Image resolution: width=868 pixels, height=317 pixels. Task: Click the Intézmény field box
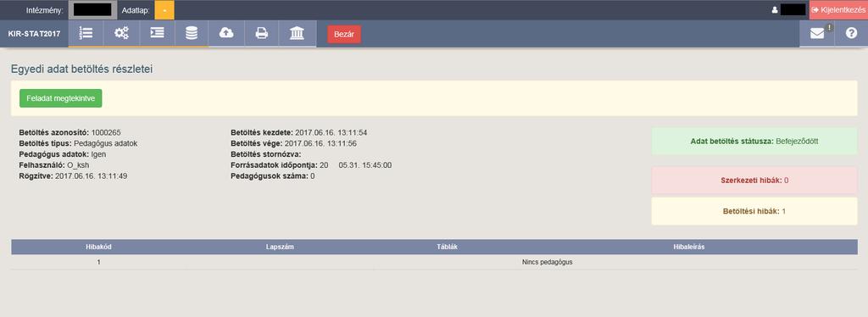[92, 10]
